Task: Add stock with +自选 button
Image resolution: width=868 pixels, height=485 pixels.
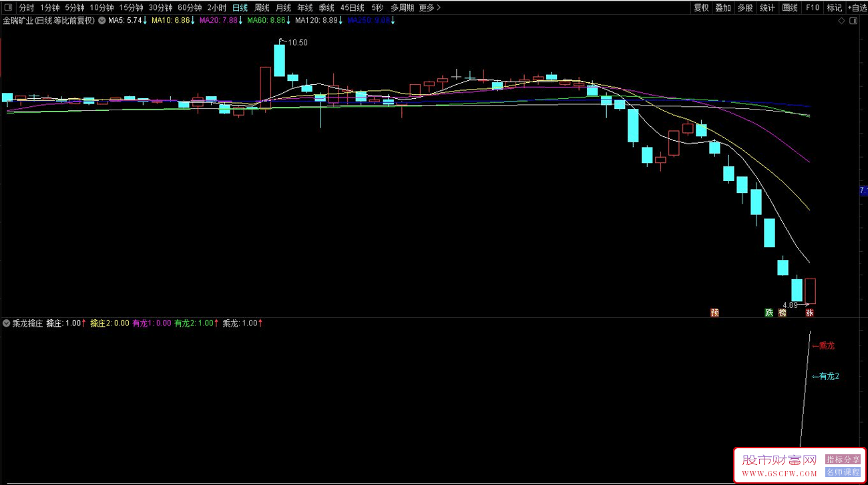Action: [857, 8]
